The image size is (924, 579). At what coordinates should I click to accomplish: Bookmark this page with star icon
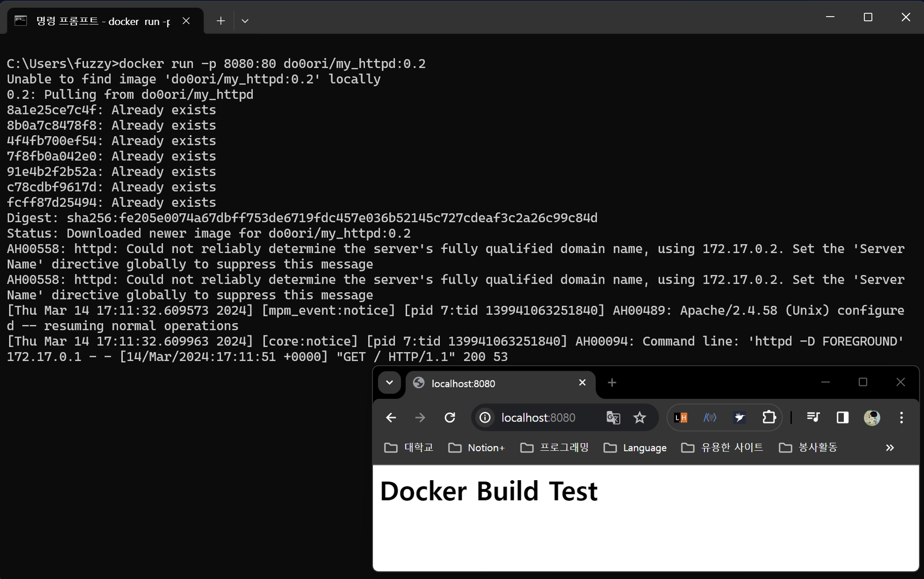pyautogui.click(x=639, y=418)
